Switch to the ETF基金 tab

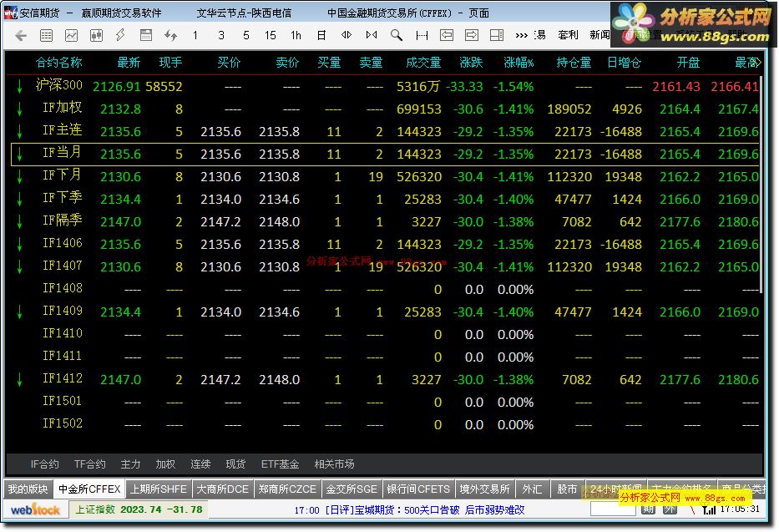click(x=281, y=464)
